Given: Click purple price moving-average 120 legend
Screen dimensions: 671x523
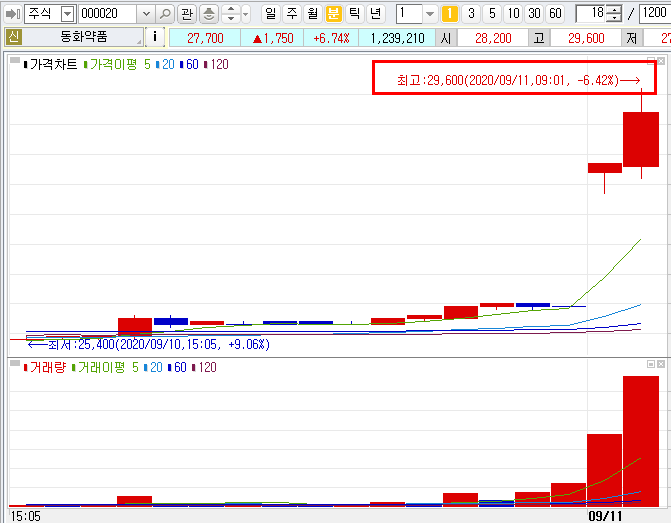Looking at the screenshot, I should point(217,65).
